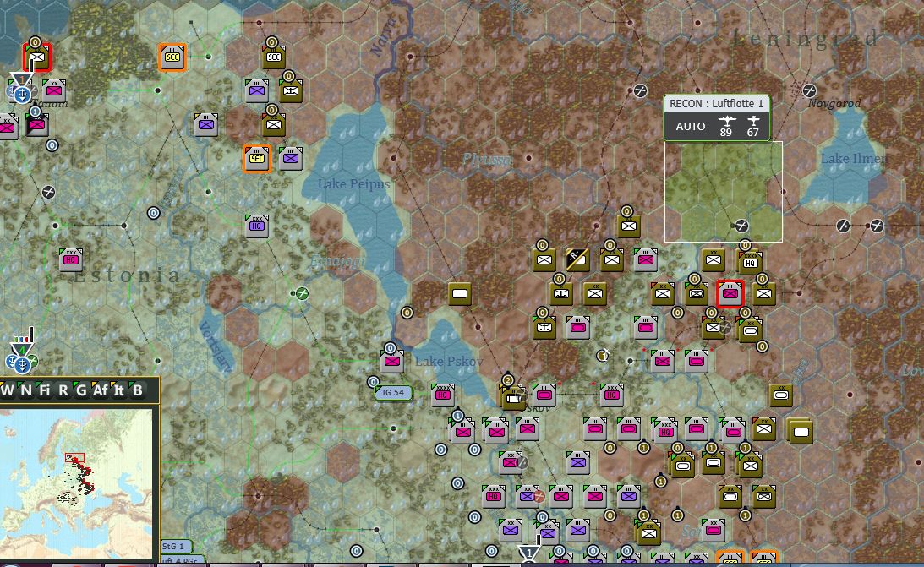Image resolution: width=924 pixels, height=567 pixels.
Task: Click the Lake Pskov map label
Action: [449, 361]
